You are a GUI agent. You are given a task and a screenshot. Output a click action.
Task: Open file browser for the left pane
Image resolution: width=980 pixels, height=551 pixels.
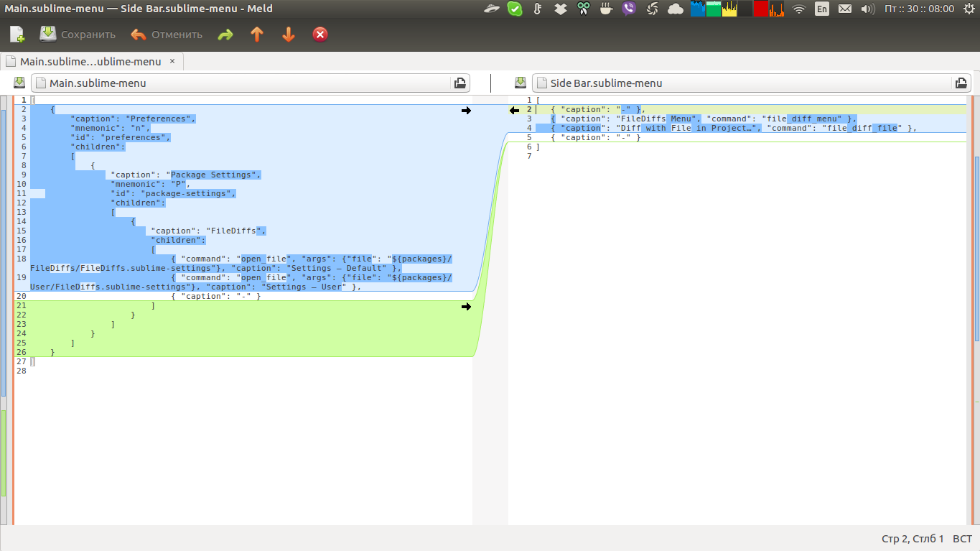click(460, 83)
